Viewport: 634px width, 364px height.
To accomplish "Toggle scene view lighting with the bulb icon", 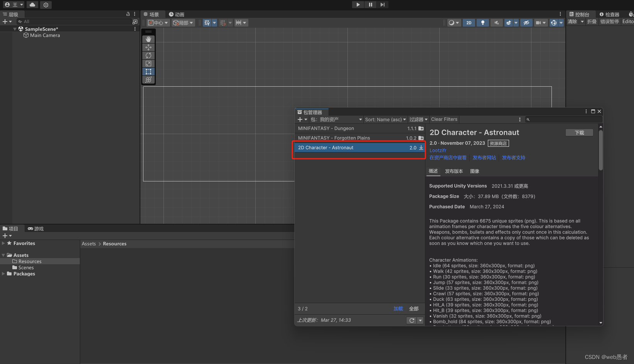I will [482, 22].
